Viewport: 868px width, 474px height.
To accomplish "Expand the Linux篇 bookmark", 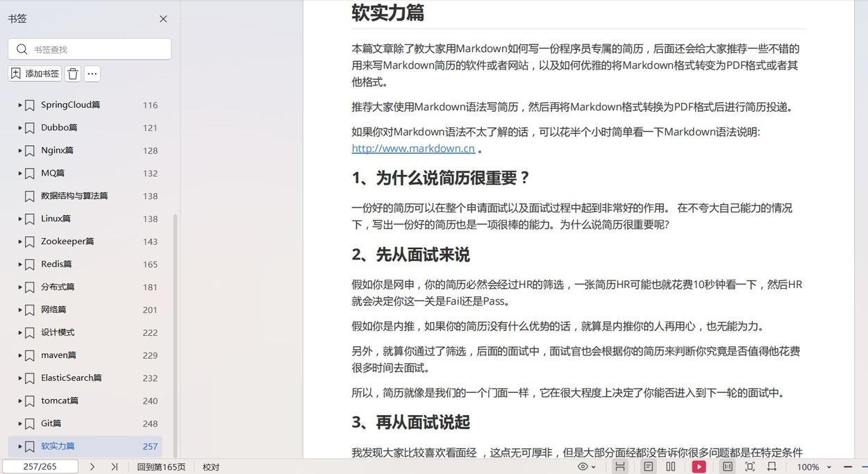I will click(x=19, y=219).
